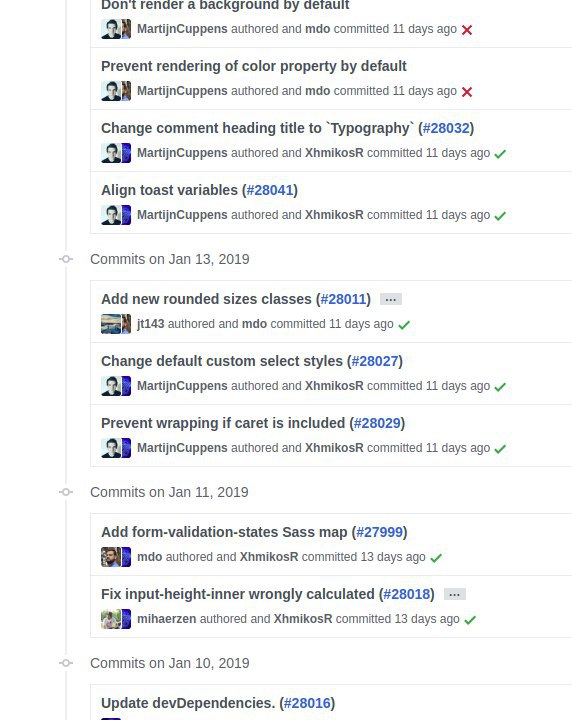Open pull request #28041 link
The width and height of the screenshot is (572, 720).
click(270, 190)
